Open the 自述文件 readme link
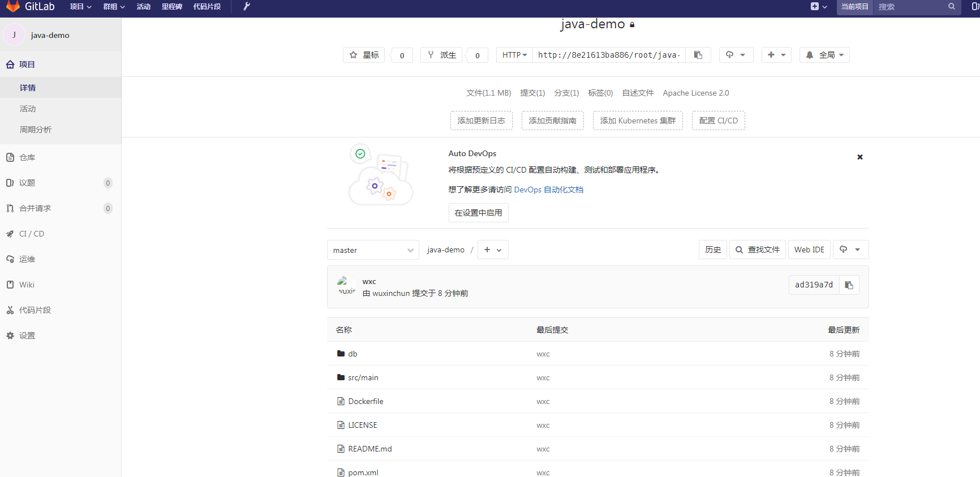Image resolution: width=980 pixels, height=477 pixels. click(638, 93)
